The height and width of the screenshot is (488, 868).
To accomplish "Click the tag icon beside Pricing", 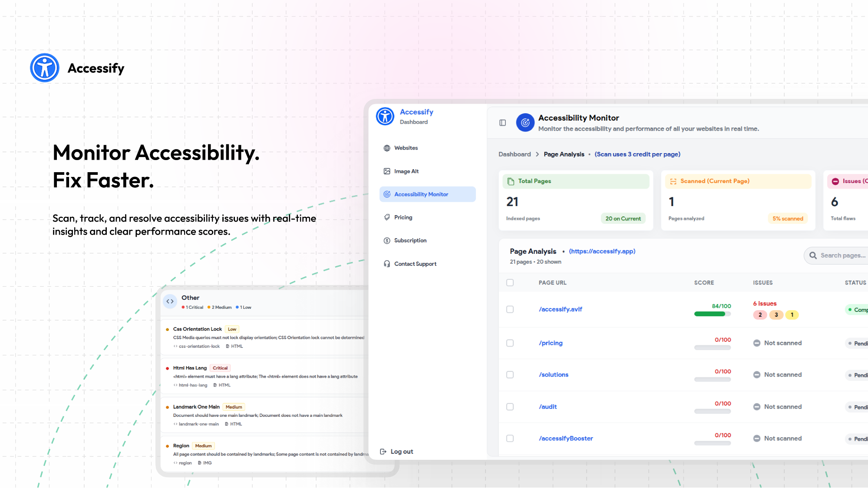I will (x=387, y=217).
